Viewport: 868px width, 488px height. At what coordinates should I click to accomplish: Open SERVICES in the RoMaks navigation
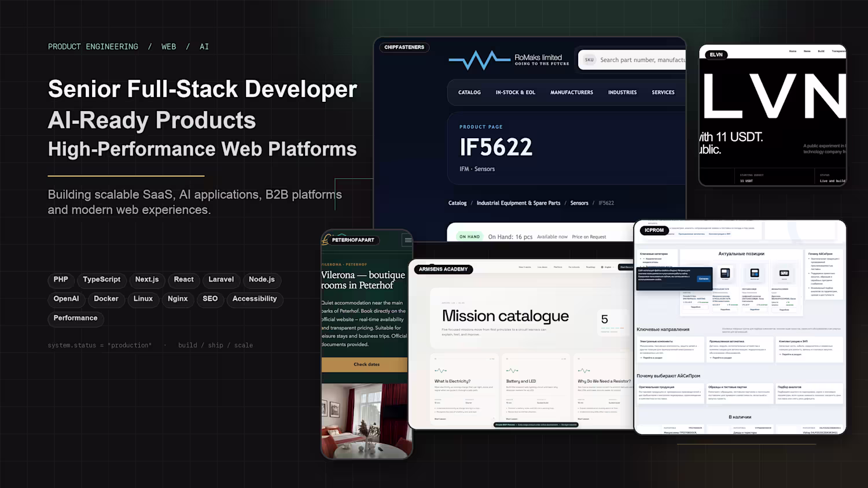[x=663, y=93]
